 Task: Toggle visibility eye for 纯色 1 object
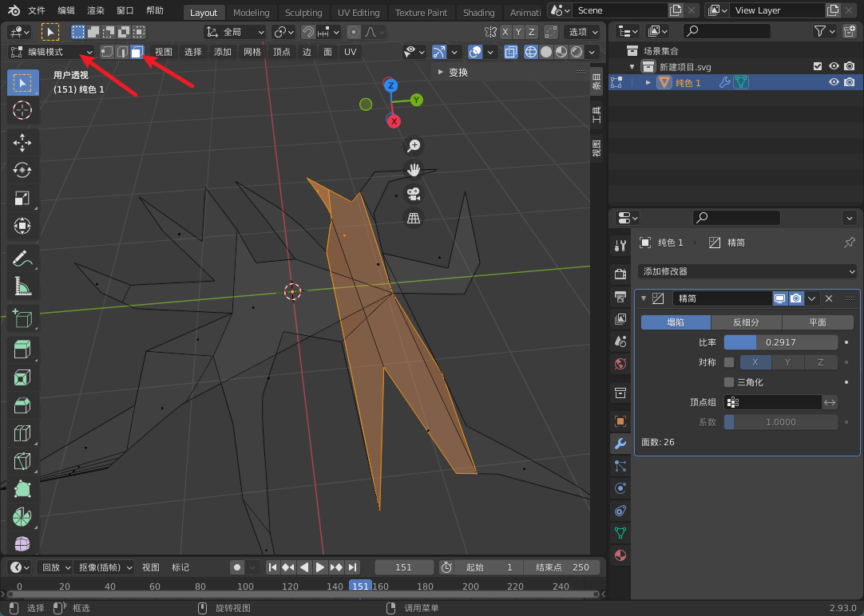834,82
